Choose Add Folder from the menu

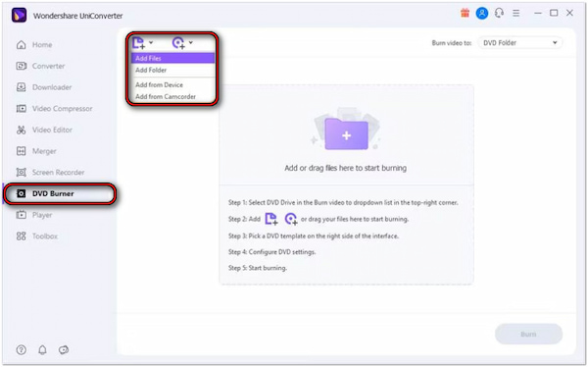172,70
